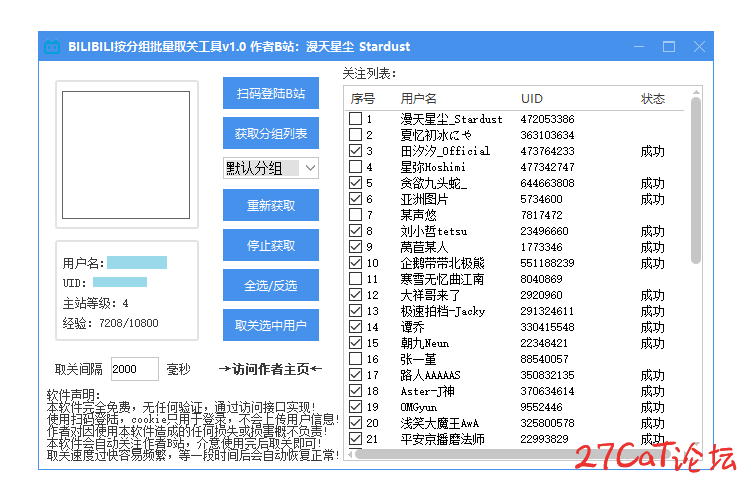Uncheck the box for row 19 OMGyun

(x=355, y=407)
